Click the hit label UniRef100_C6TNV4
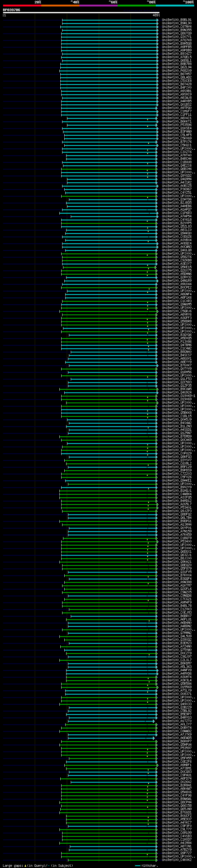The image size is (197, 868). point(176,26)
